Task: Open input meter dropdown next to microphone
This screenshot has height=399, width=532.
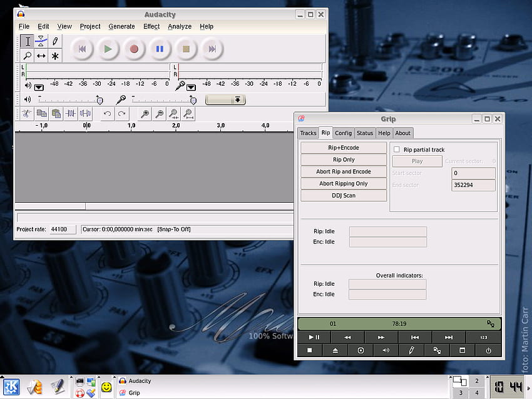Action: click(x=191, y=88)
